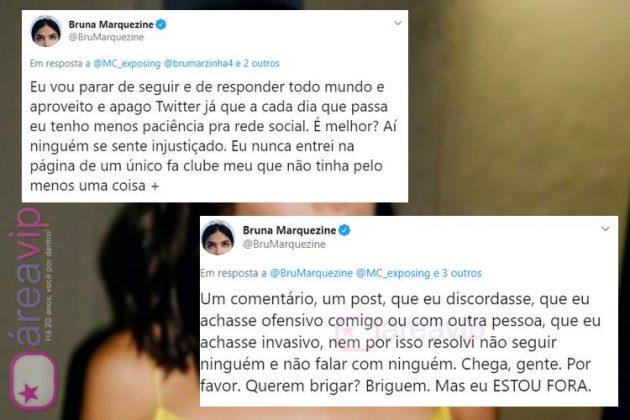Click verified badge in second tweet
630x420 pixels.
pyautogui.click(x=344, y=230)
